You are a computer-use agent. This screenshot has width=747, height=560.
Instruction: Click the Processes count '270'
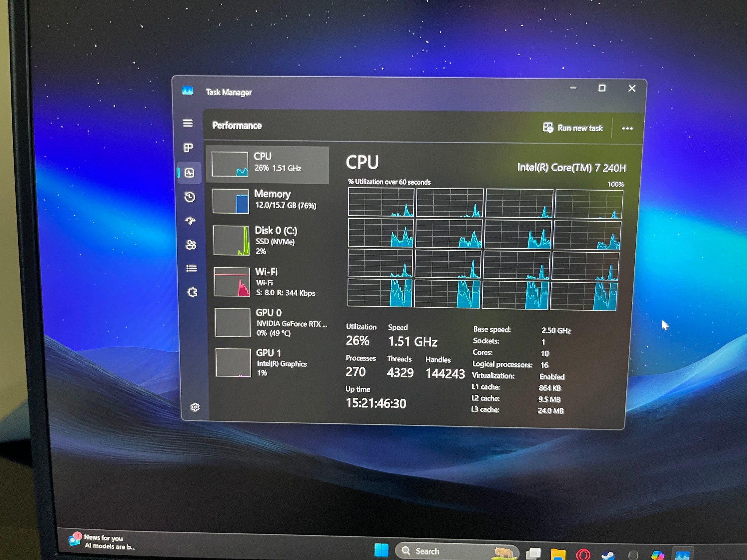click(356, 372)
